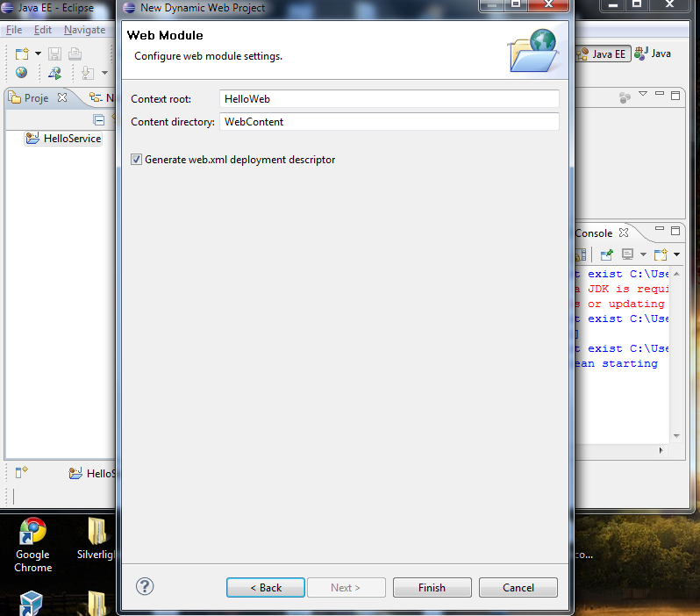Image resolution: width=700 pixels, height=616 pixels.
Task: Open the Google Chrome desktop shortcut
Action: click(x=32, y=546)
